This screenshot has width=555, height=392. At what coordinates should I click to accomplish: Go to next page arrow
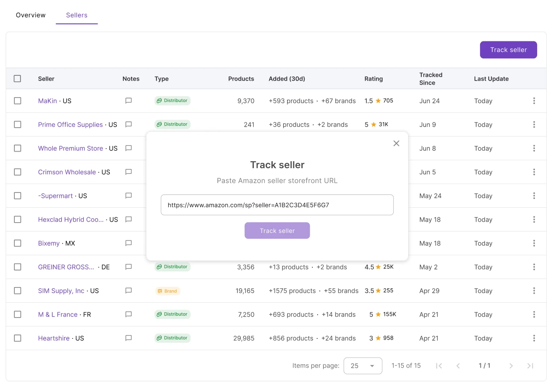pyautogui.click(x=511, y=366)
